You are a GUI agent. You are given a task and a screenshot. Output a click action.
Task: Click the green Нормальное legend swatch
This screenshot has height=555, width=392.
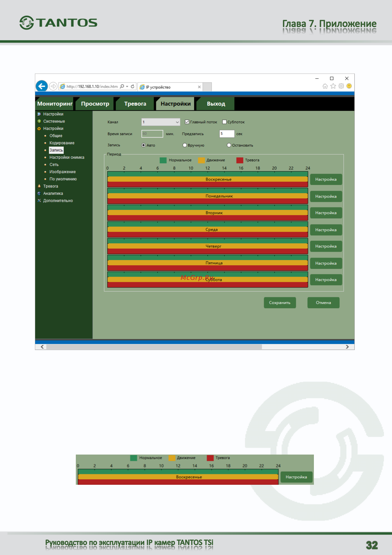(163, 160)
